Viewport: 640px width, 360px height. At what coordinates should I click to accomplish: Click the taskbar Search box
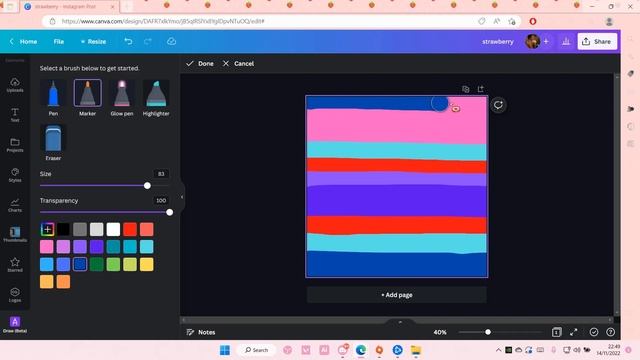(256, 350)
